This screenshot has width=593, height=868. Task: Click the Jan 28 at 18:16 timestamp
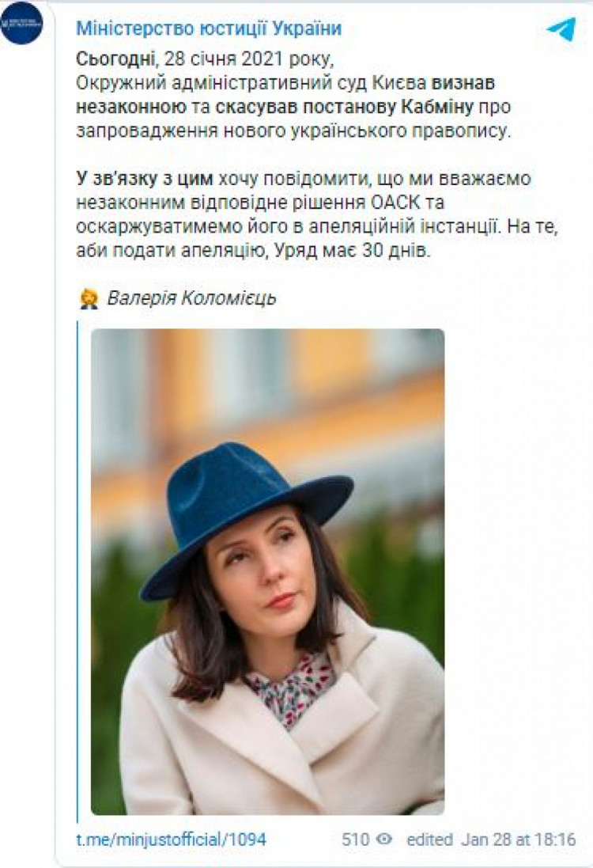coord(519,840)
